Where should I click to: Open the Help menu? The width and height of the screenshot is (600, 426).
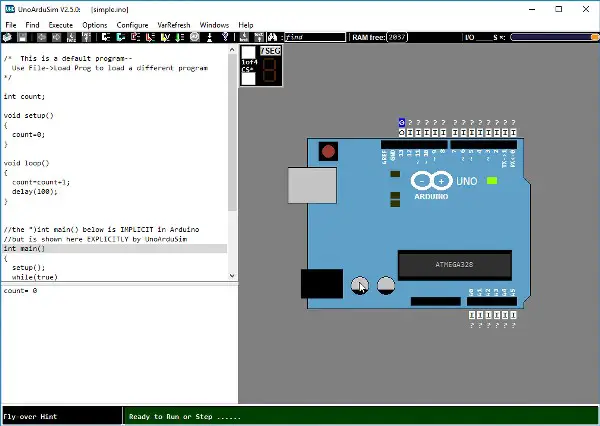coord(246,25)
